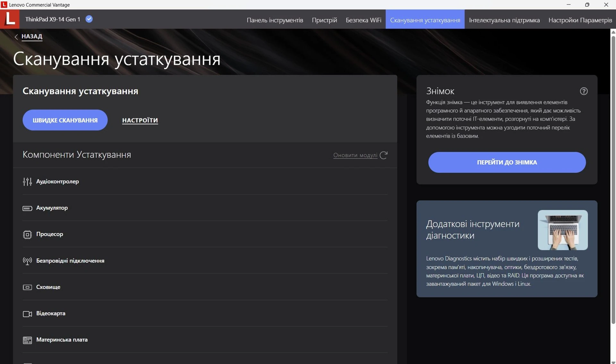Screen dimensions: 616x364
Task: Click the Безпровідні підключення antenna icon
Action: coord(27,261)
